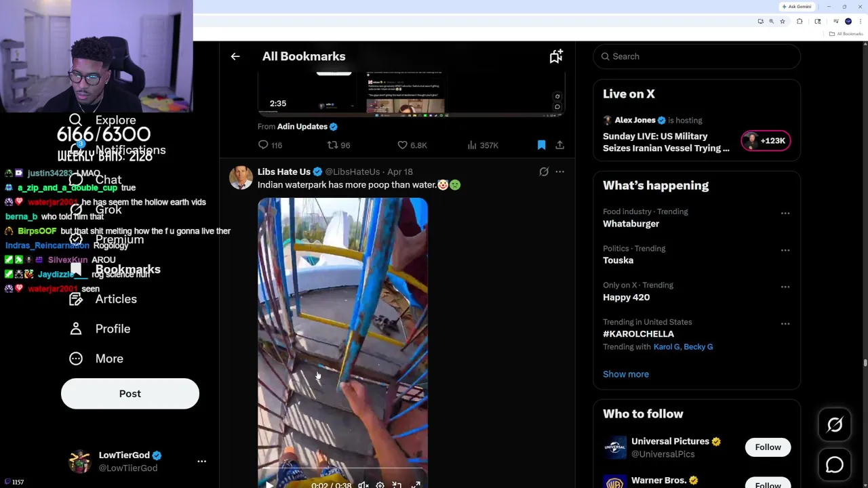This screenshot has width=868, height=488.
Task: Open Chrome zoom magnifier icon
Action: [x=771, y=21]
